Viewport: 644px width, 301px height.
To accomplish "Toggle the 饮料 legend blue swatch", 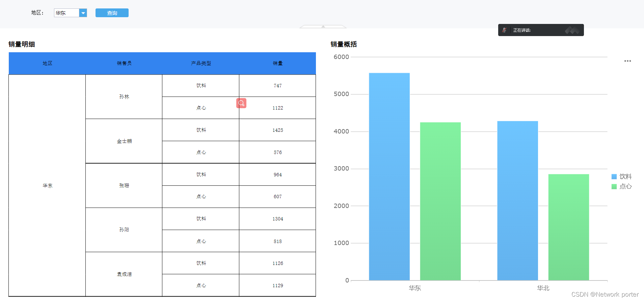I will pos(614,177).
